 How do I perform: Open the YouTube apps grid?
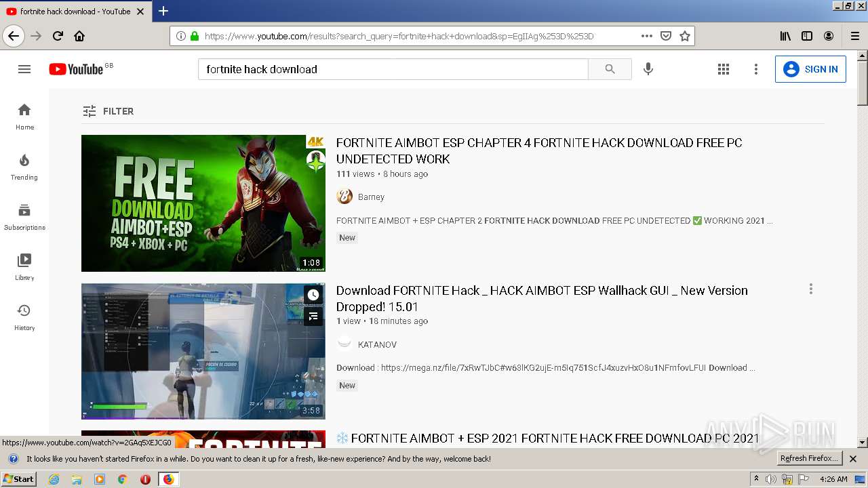coord(724,69)
